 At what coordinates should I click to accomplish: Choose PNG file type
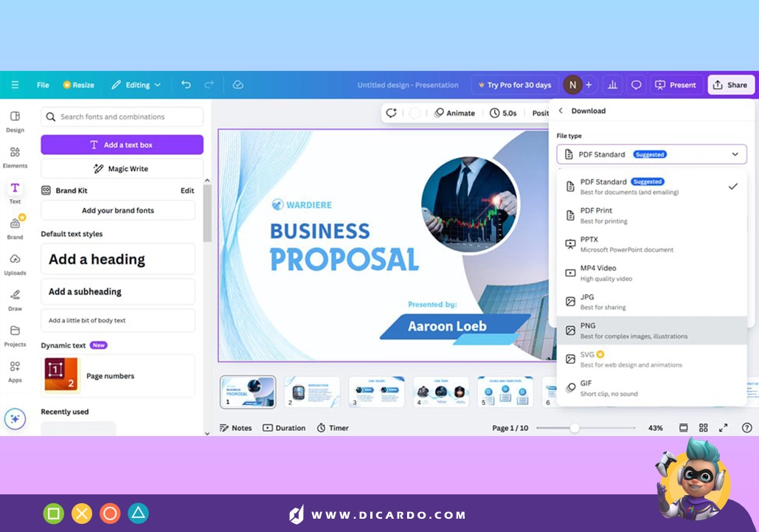click(x=651, y=331)
